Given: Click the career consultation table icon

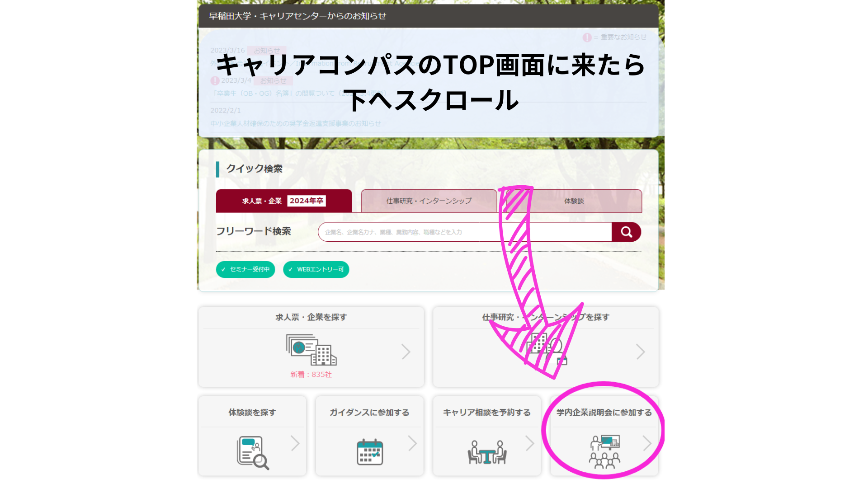Looking at the screenshot, I should click(487, 452).
